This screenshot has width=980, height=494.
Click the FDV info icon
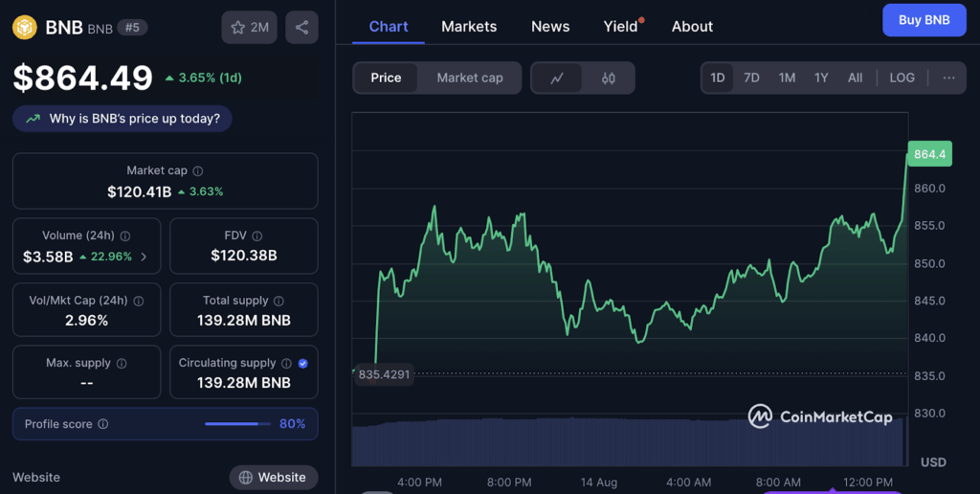(x=257, y=236)
